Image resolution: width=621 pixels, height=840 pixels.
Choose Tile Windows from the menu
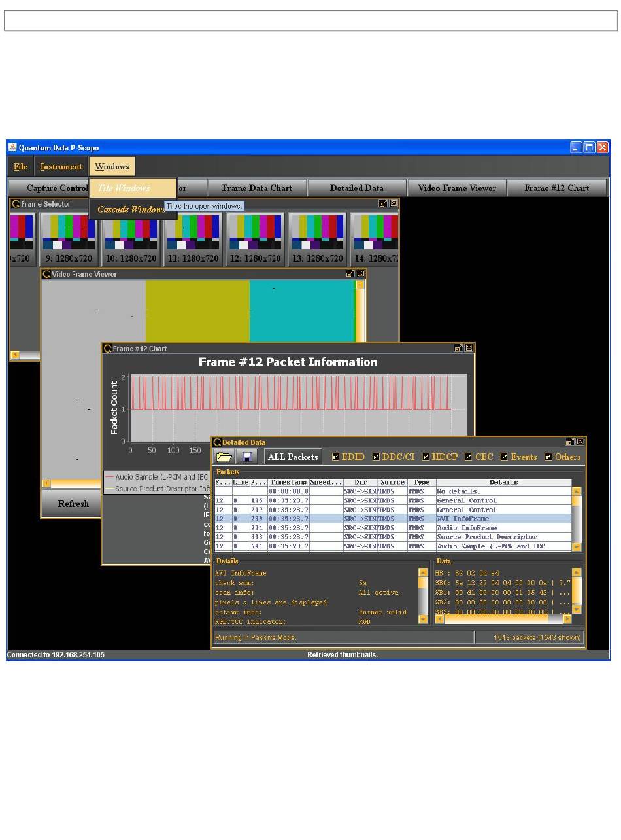[x=133, y=188]
